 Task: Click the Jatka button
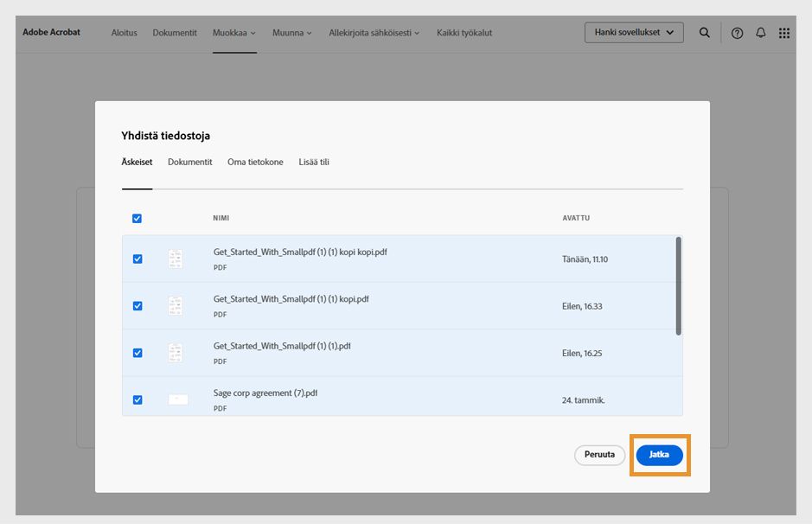click(659, 455)
